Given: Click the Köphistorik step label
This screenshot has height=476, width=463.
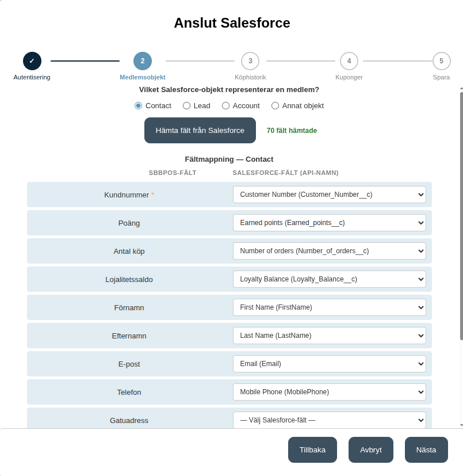Looking at the screenshot, I should (x=250, y=77).
